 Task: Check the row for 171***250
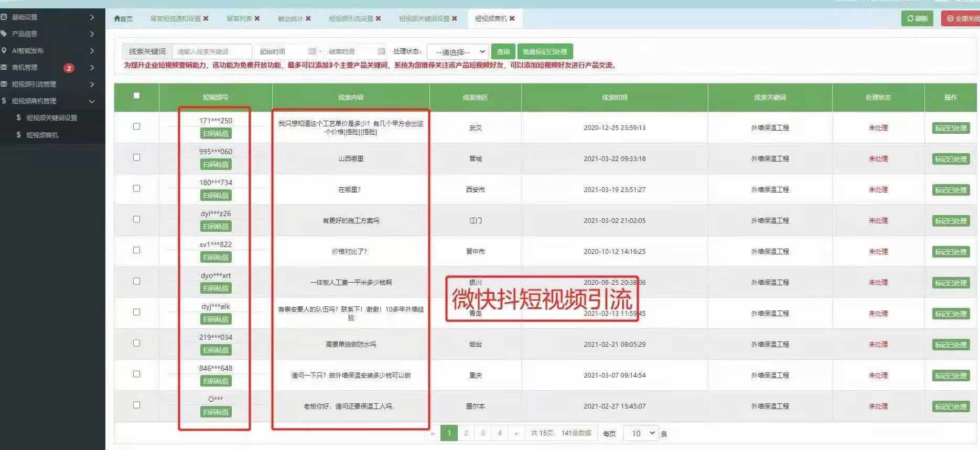[137, 126]
